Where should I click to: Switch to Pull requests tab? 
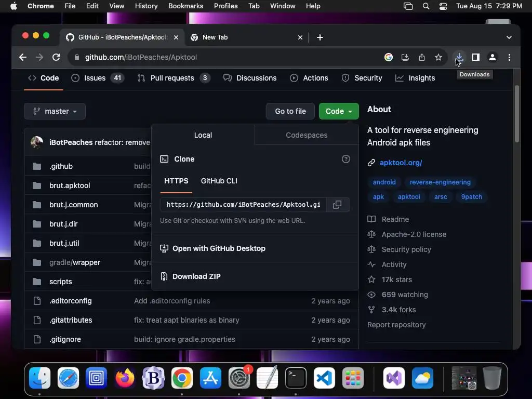[x=174, y=78]
